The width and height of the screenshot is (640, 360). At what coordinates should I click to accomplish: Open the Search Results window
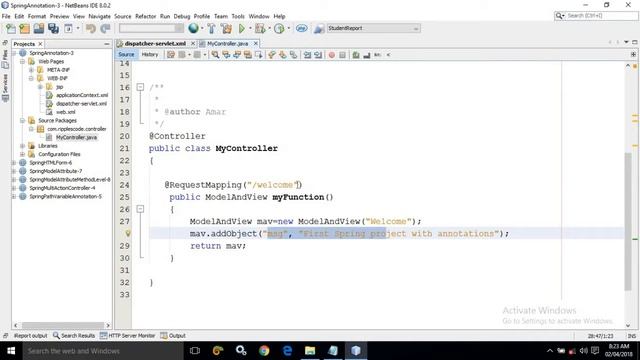pyautogui.click(x=74, y=336)
